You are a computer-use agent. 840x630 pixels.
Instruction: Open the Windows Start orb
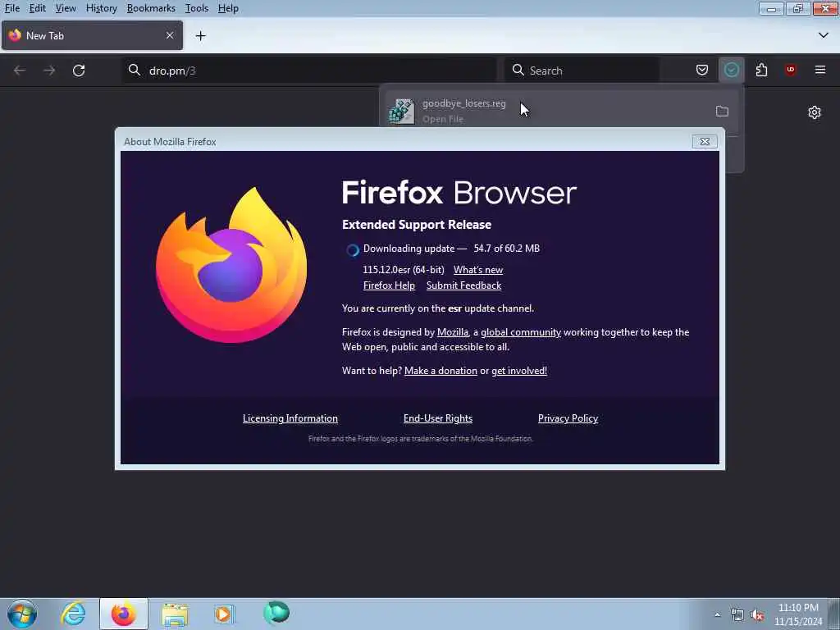(x=22, y=614)
